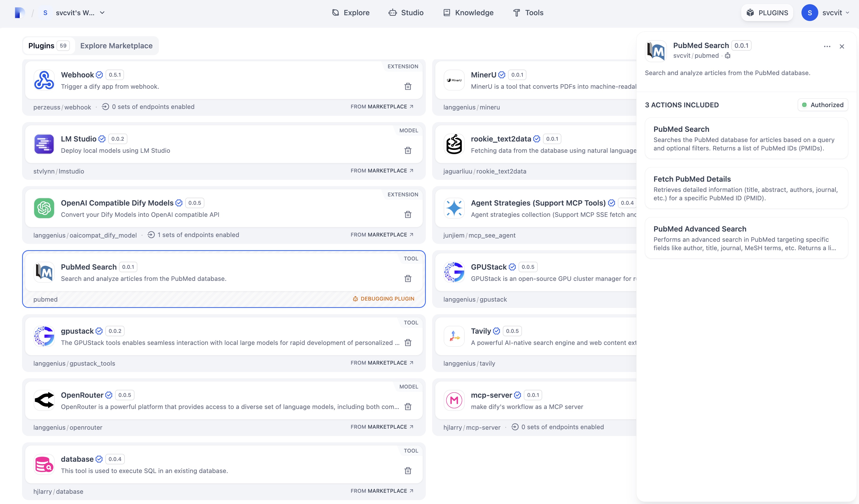The width and height of the screenshot is (859, 504).
Task: Open the three-dots menu in PubMed panel
Action: [827, 47]
